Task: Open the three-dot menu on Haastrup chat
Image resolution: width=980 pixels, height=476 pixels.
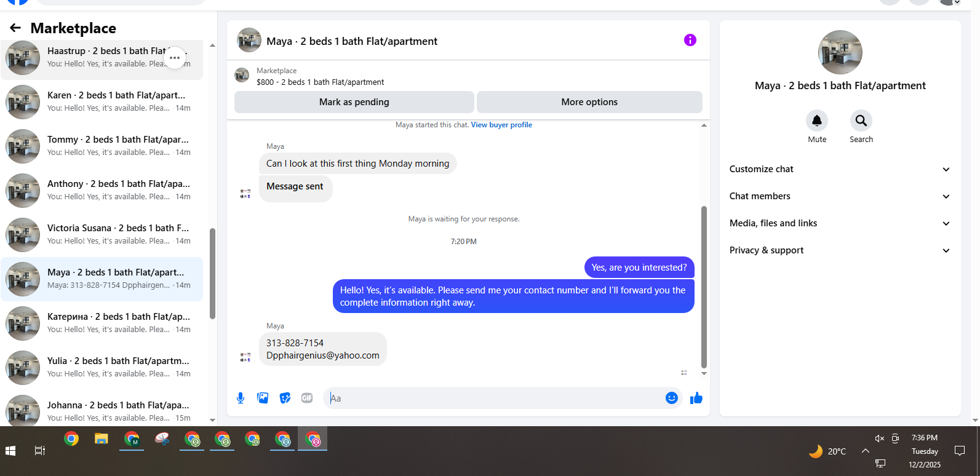Action: point(175,58)
